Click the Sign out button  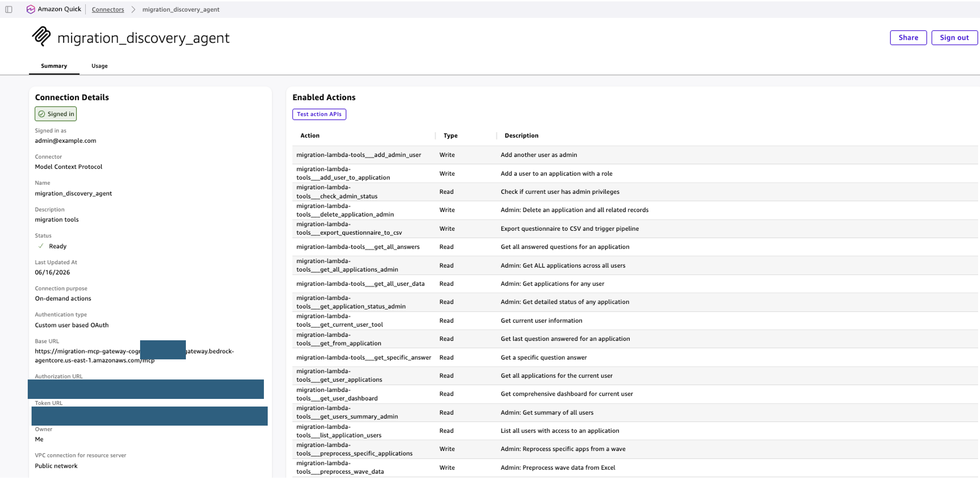coord(954,37)
